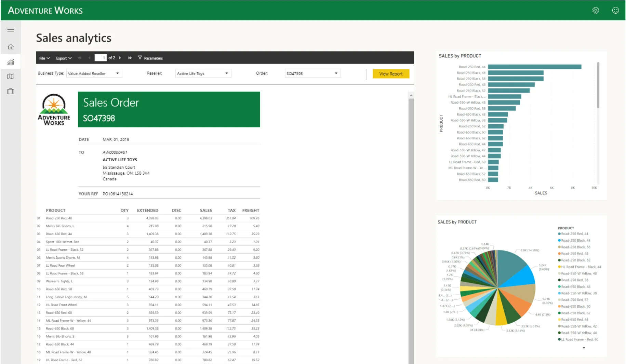The image size is (626, 364).
Task: Click the Sport-100 Helmet, Red row
Action: click(148, 242)
